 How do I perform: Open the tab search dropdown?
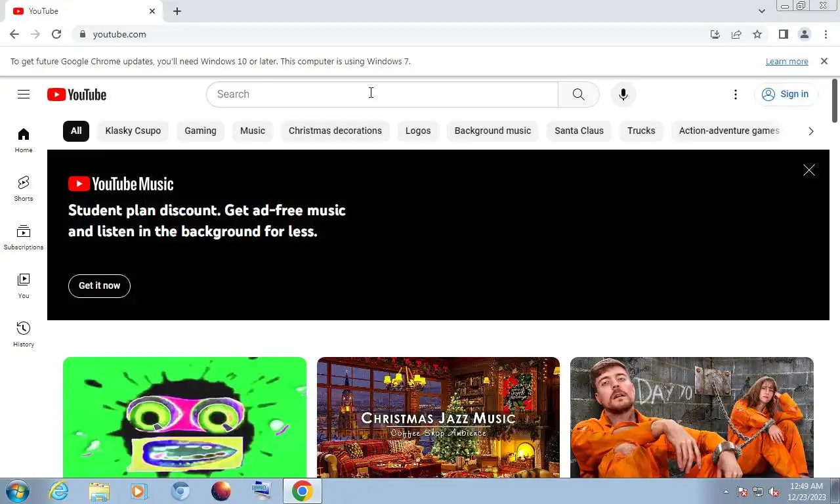[x=761, y=11]
